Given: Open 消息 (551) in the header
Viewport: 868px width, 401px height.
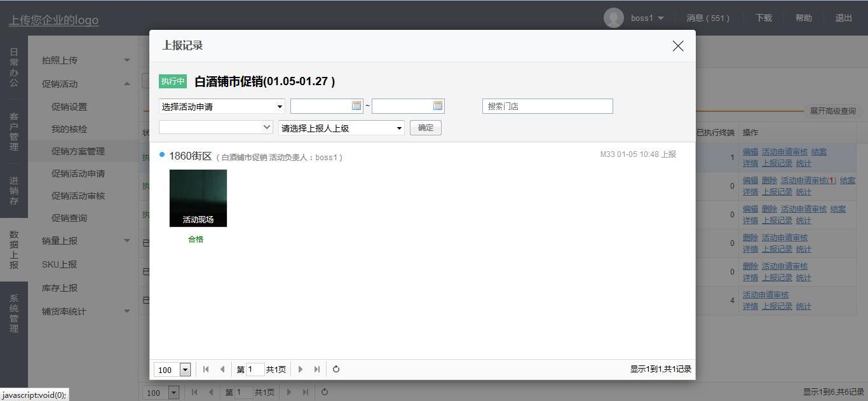Looking at the screenshot, I should tap(708, 18).
